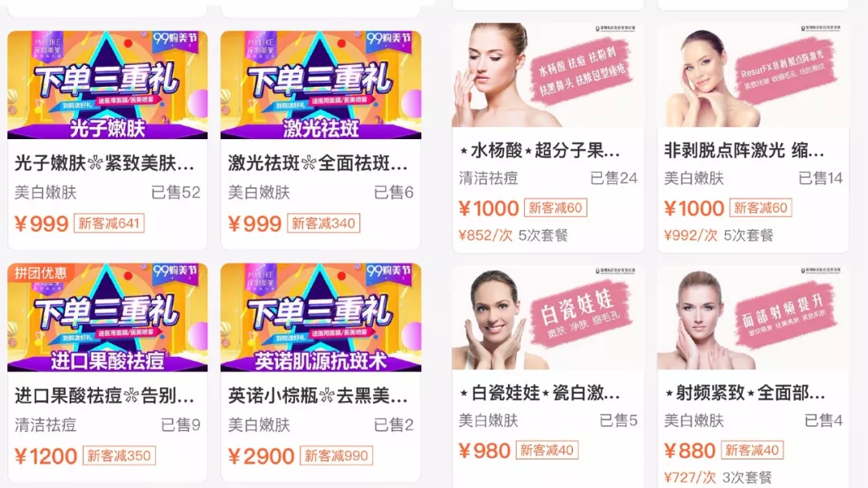Open the 非剥脱点阵激光 title link
Image resolution: width=868 pixels, height=488 pixels.
pos(744,150)
